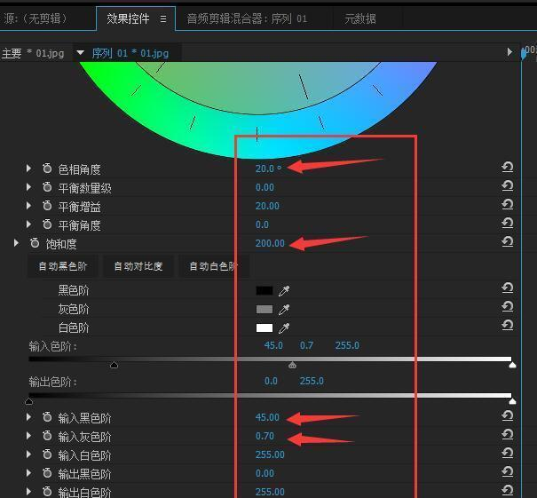Expand the 输入灰色阶 property
Screen dimensions: 537x499
coord(29,435)
